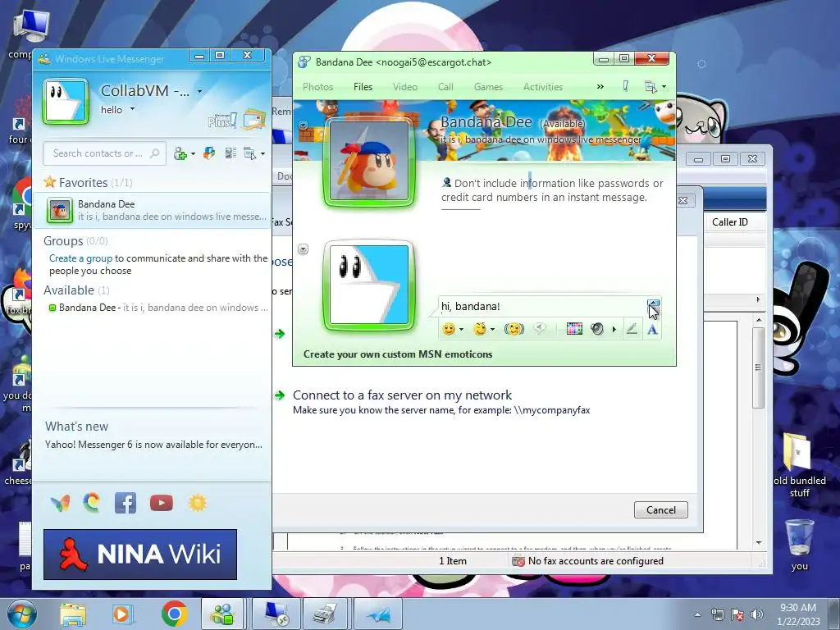Open the display name CollabVM dropdown arrow
The width and height of the screenshot is (840, 630).
[199, 92]
